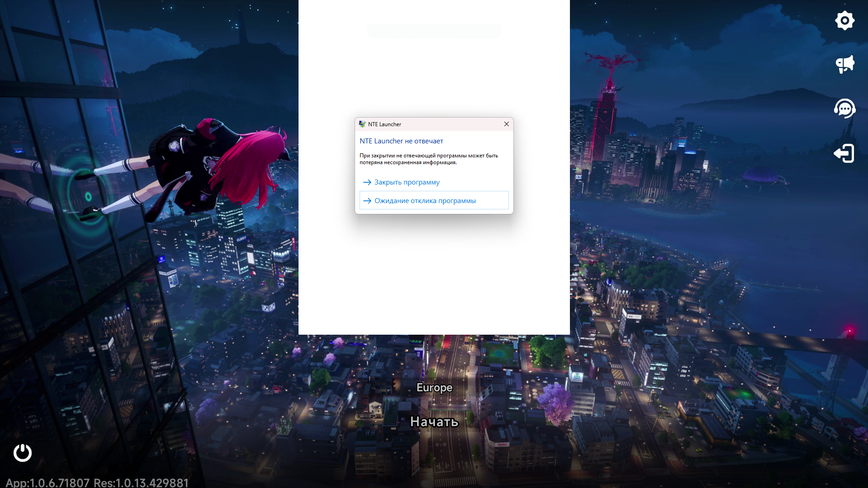Close the NTE Launcher not responding dialog
868x488 pixels.
tap(506, 124)
